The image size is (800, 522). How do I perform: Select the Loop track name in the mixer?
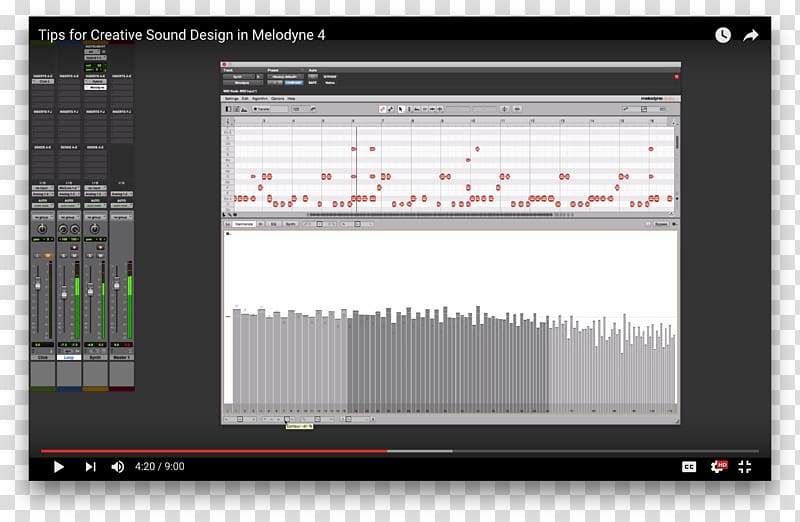click(x=69, y=357)
